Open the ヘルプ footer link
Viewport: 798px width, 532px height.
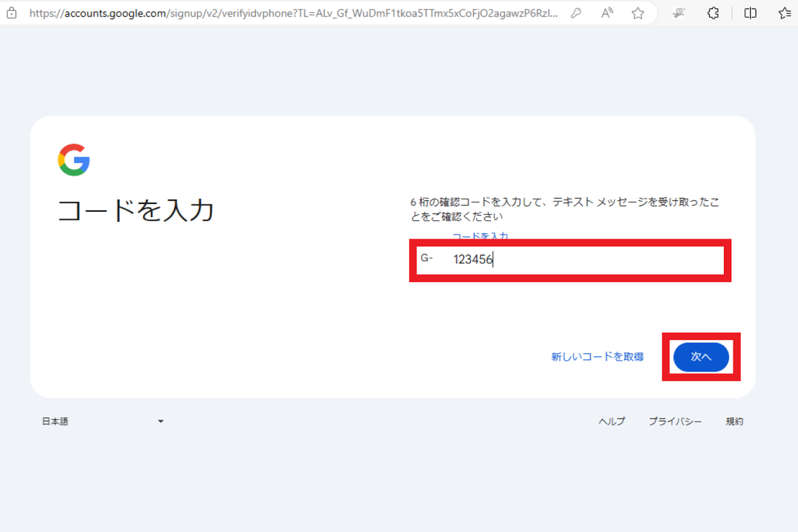click(x=612, y=421)
